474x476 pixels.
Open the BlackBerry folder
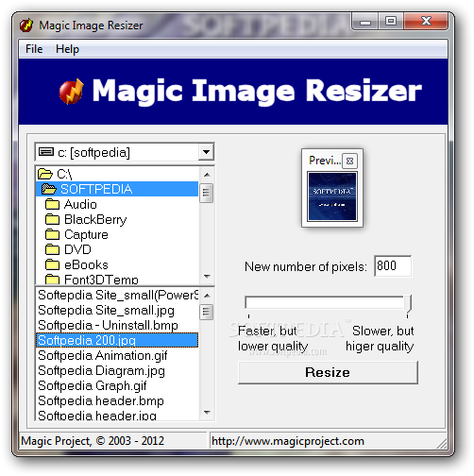[117, 219]
